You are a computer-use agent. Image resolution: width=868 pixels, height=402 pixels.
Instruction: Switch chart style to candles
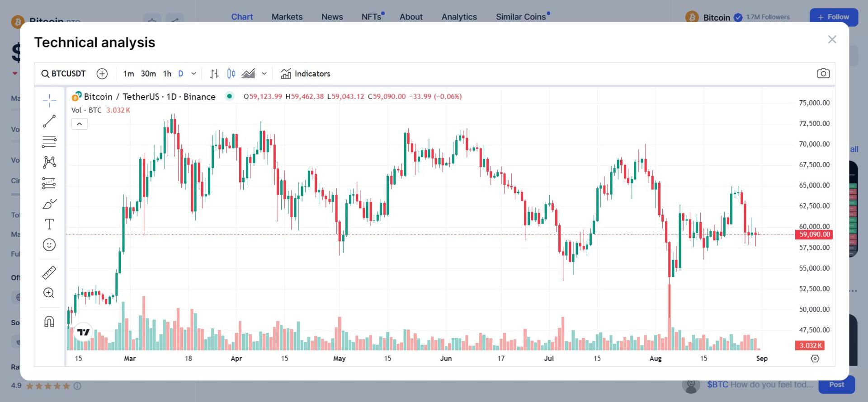click(x=231, y=74)
